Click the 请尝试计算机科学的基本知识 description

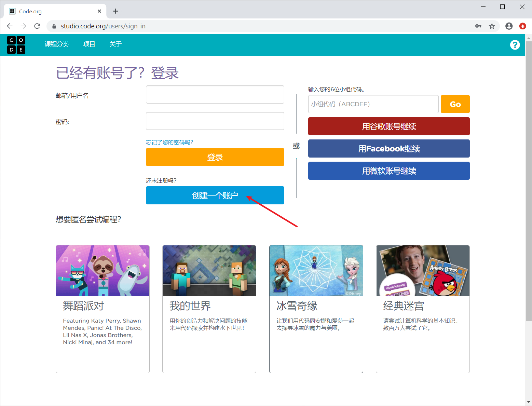422,324
